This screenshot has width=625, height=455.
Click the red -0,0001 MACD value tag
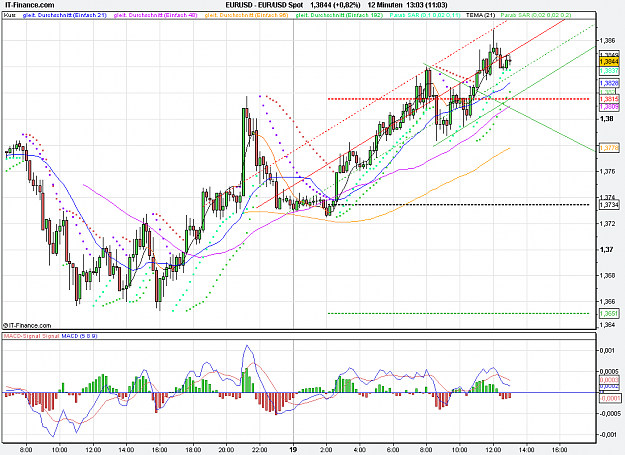tap(609, 398)
